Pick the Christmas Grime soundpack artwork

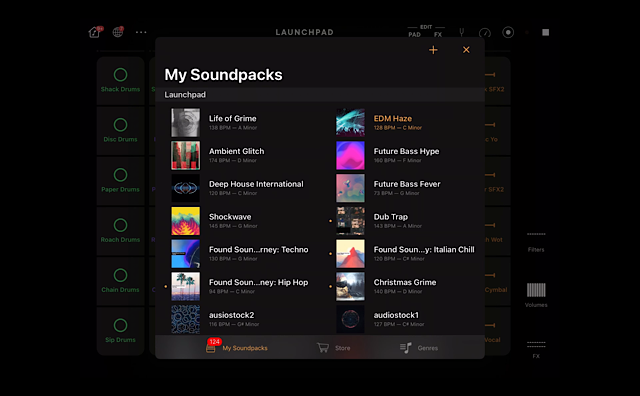point(350,286)
